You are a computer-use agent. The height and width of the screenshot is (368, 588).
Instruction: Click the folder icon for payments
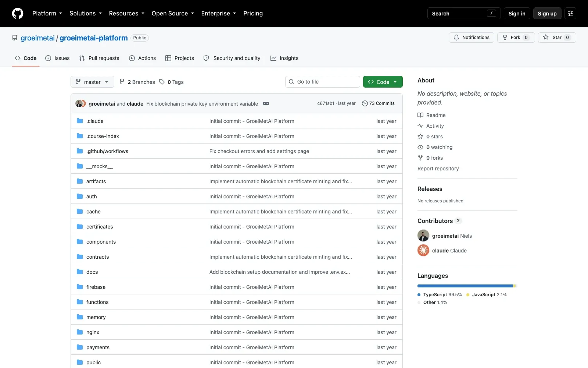click(x=80, y=347)
